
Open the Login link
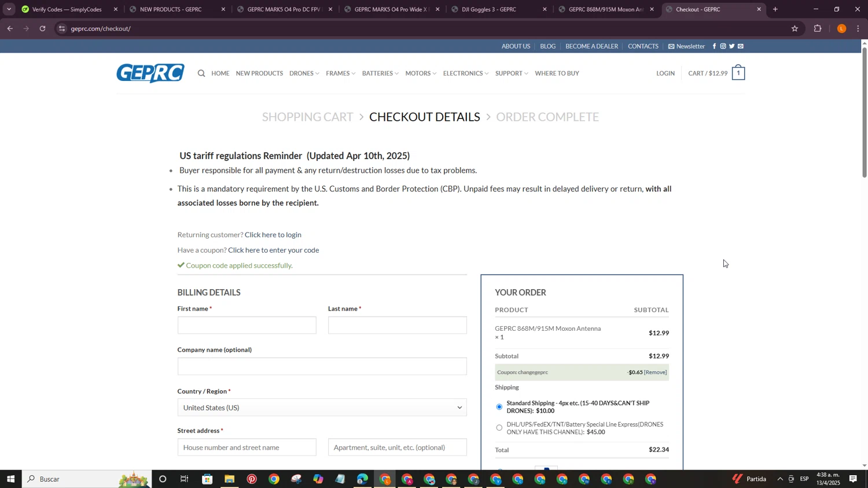point(665,73)
